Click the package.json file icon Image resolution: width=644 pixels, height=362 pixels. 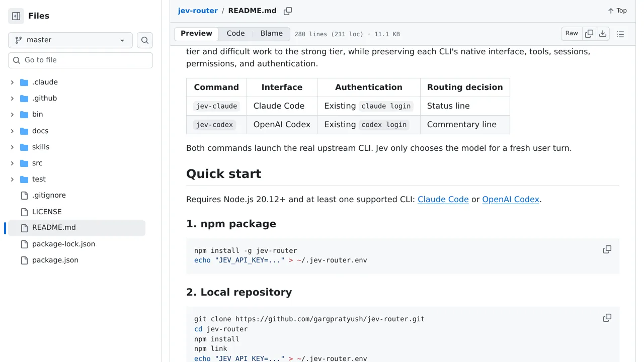[24, 260]
